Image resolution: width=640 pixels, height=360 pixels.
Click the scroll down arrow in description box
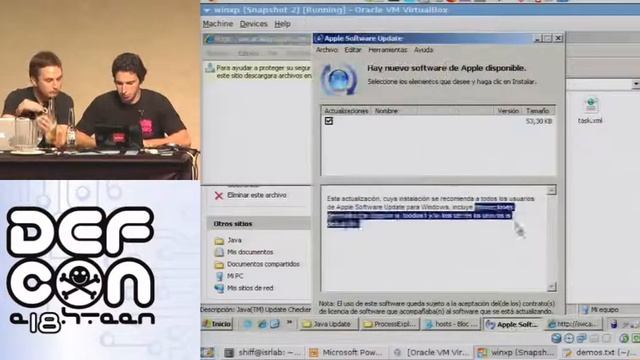coord(551,287)
